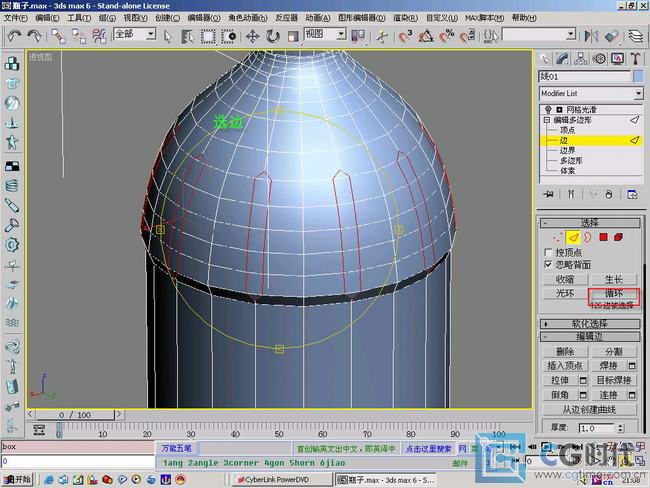Click the 循环 loop selection button
650x488 pixels.
pyautogui.click(x=614, y=294)
